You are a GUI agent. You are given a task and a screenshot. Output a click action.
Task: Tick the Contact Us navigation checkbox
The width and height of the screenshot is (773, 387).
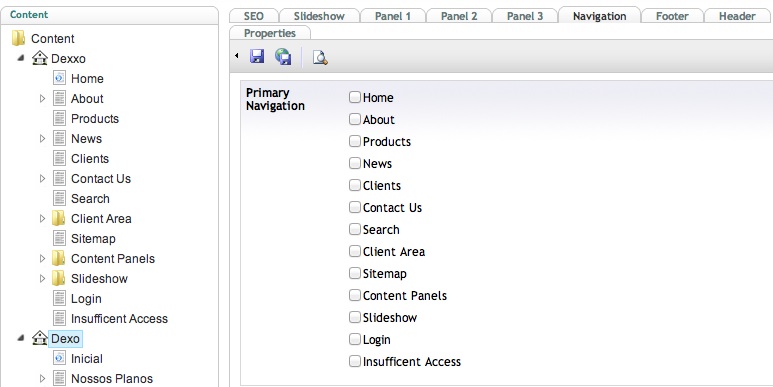(x=355, y=207)
